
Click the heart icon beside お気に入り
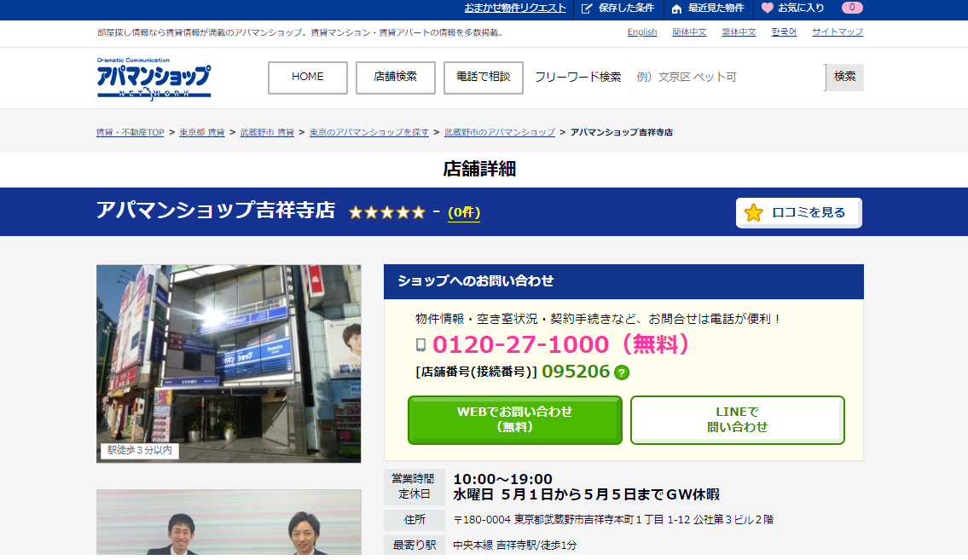[x=767, y=8]
